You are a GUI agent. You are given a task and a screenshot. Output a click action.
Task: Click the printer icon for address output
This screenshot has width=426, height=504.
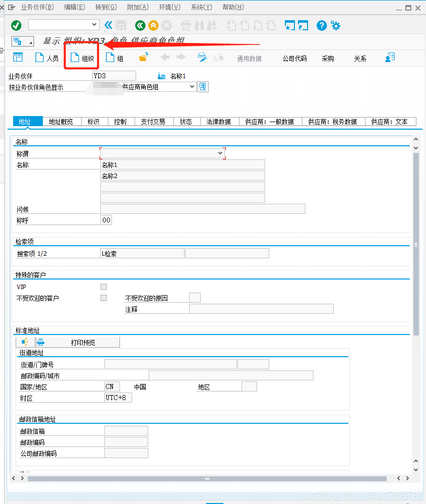40,342
